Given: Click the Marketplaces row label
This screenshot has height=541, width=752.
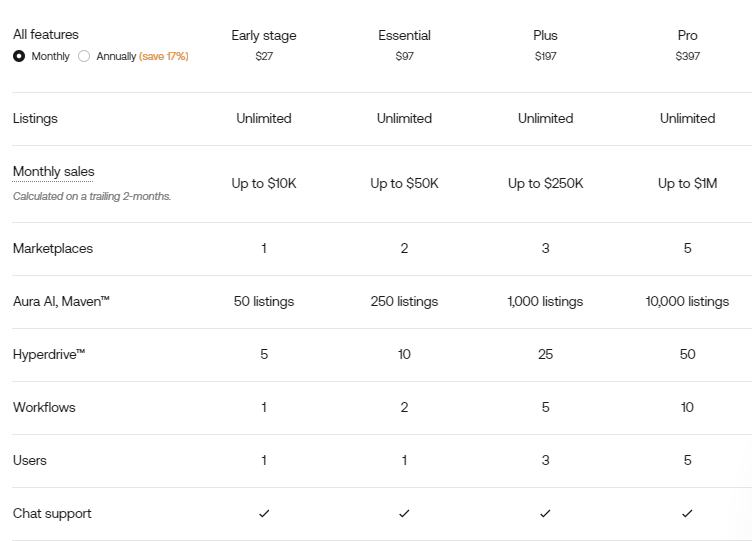Looking at the screenshot, I should pyautogui.click(x=53, y=248).
